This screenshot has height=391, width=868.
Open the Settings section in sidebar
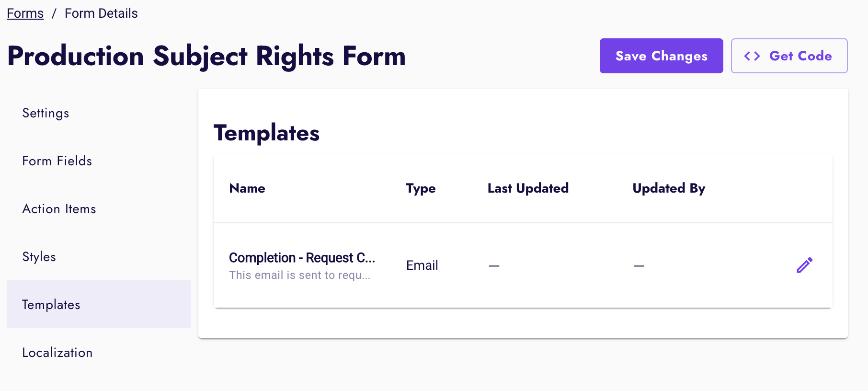pos(46,113)
